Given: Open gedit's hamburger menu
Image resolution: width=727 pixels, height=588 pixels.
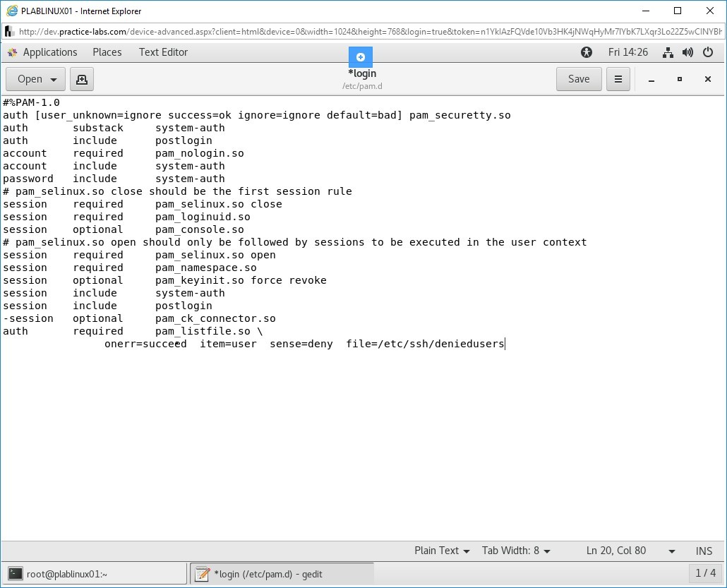Looking at the screenshot, I should click(x=618, y=79).
